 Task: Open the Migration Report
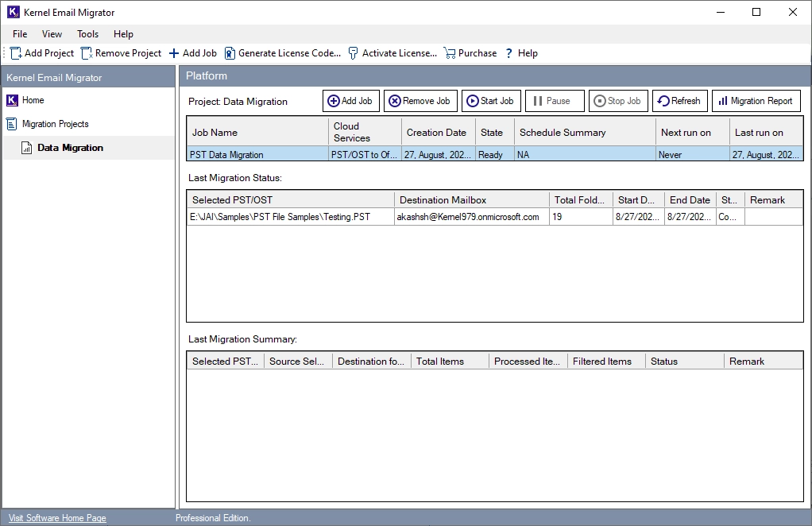[x=756, y=101]
